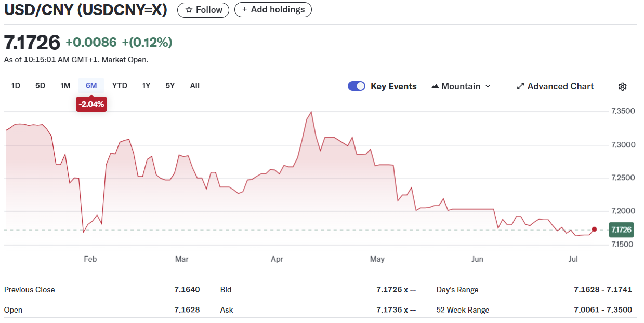This screenshot has width=644, height=323.
Task: Click the 7.1500 y-axis label
Action: (623, 245)
